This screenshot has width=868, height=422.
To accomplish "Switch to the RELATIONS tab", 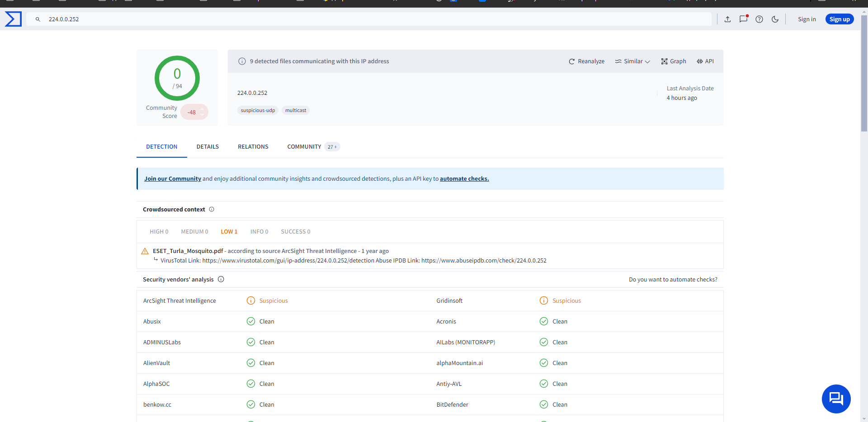I will (253, 147).
